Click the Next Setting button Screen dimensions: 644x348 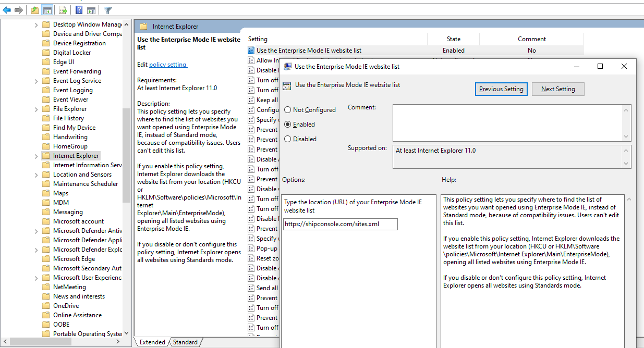click(558, 89)
